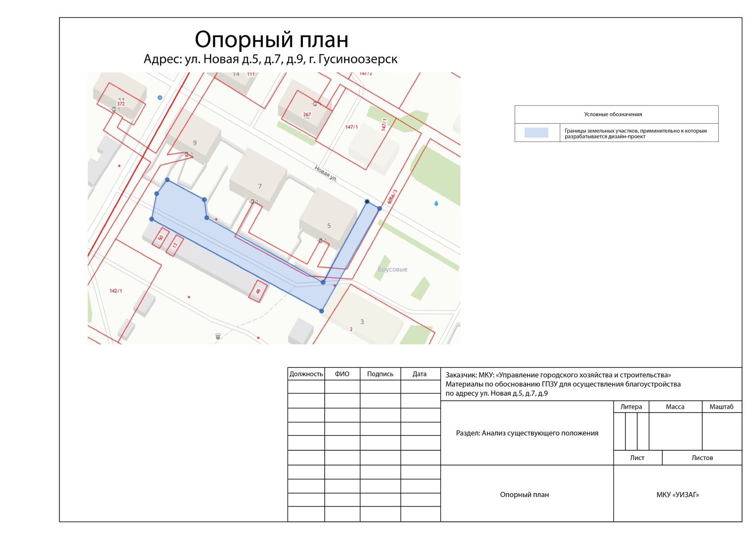Click the 'ФИО' column header
Viewport: 756px width, 535px height.
pos(342,374)
